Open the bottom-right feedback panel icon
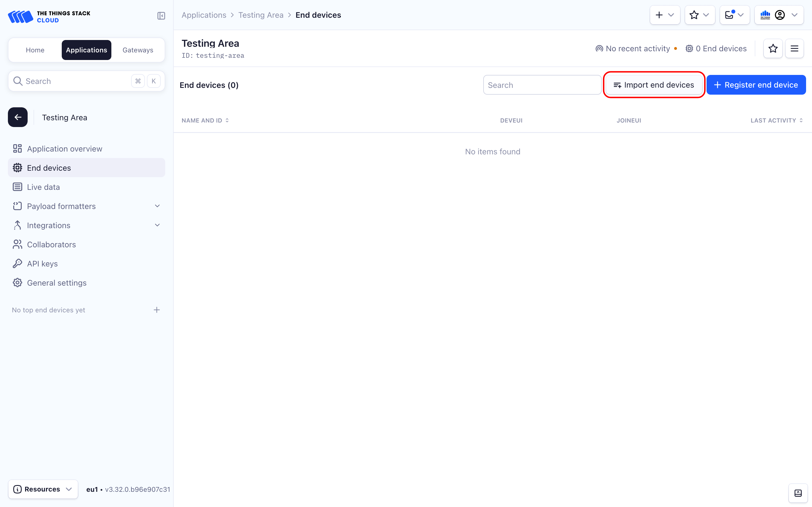This screenshot has height=507, width=812. point(798,493)
